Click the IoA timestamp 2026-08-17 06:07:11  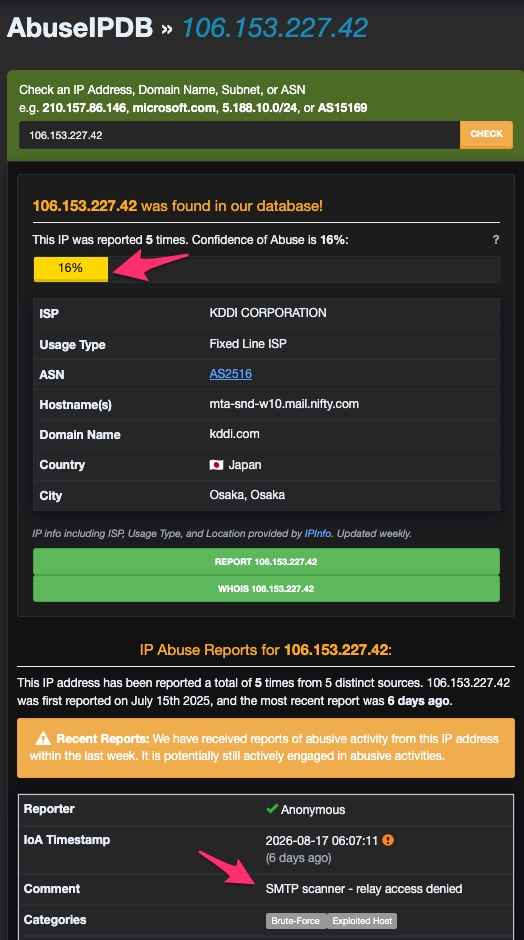tap(322, 840)
